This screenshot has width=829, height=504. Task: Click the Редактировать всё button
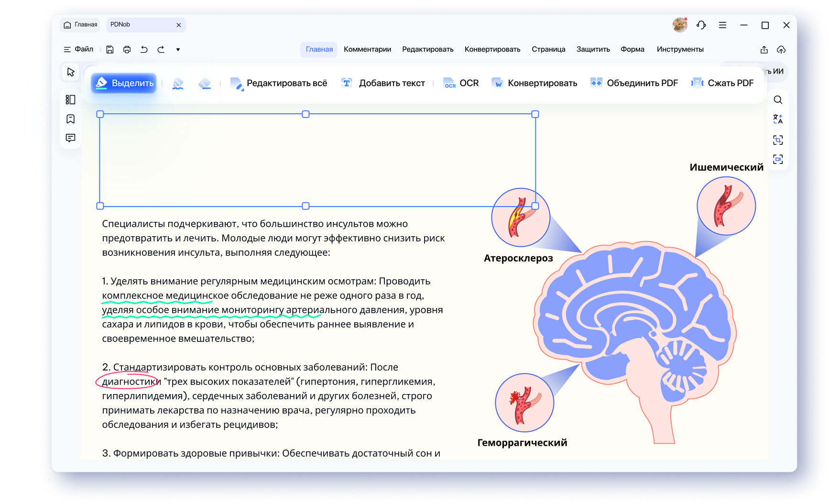[x=279, y=83]
